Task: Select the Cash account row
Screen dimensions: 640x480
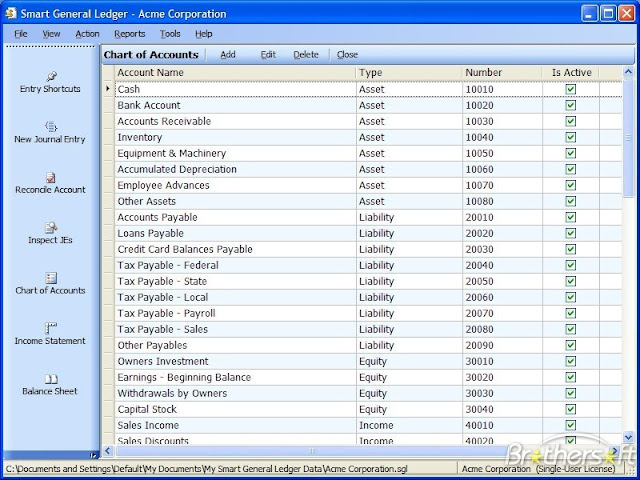Action: (x=369, y=89)
